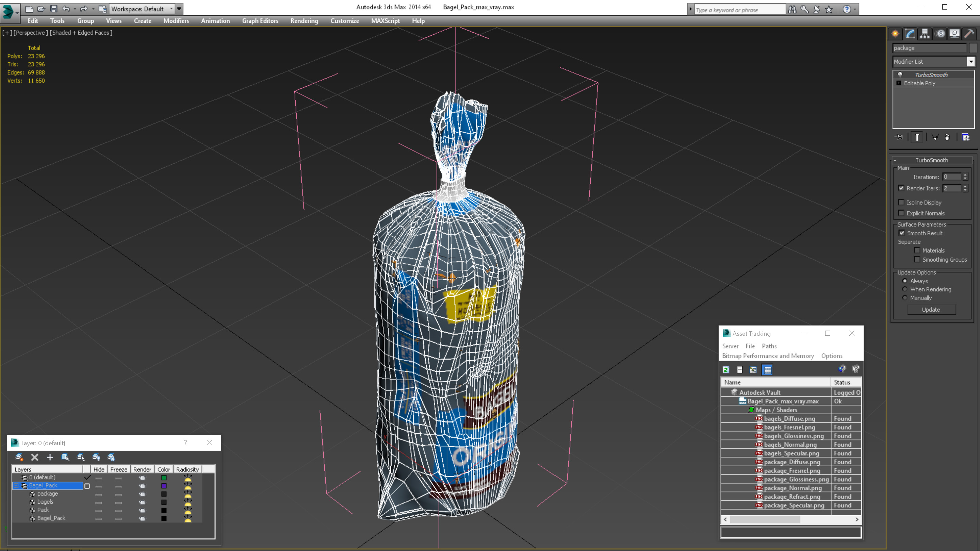Click Delete layer X icon
Screen dimensions: 980x551
(x=35, y=457)
